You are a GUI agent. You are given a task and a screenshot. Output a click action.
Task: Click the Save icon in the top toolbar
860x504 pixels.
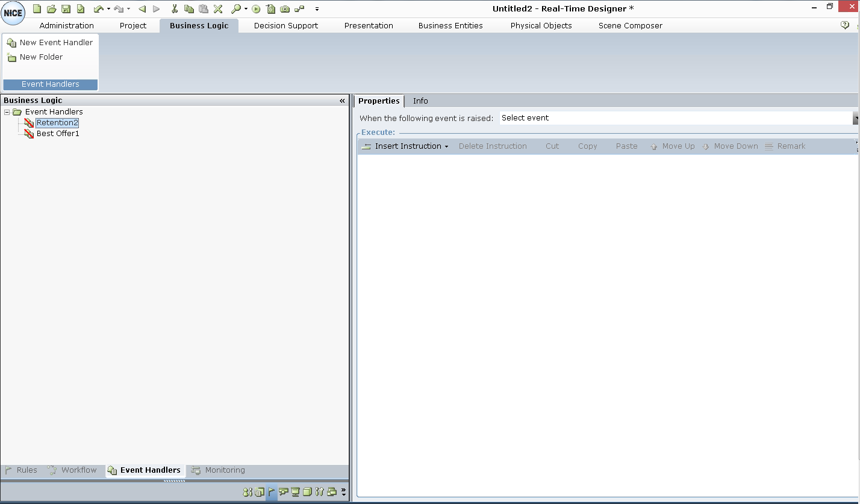(x=66, y=9)
